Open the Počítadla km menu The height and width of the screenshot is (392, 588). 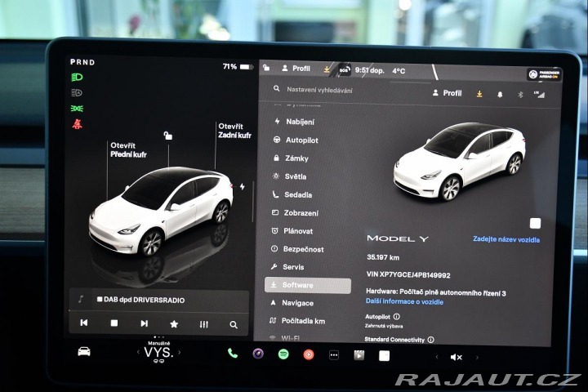click(297, 321)
